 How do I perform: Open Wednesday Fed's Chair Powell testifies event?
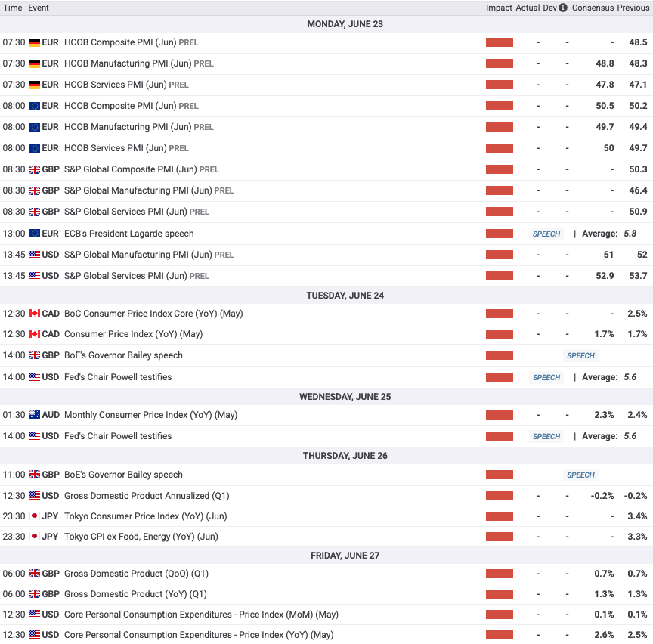click(118, 436)
